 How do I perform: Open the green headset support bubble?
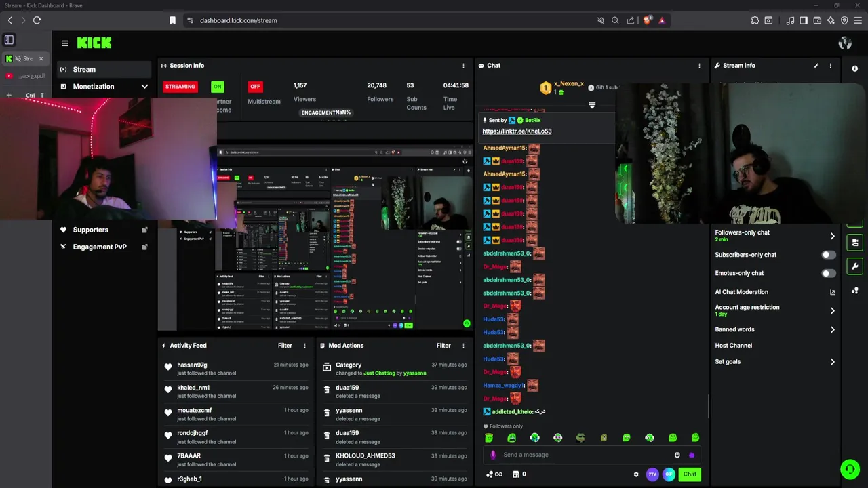point(850,469)
